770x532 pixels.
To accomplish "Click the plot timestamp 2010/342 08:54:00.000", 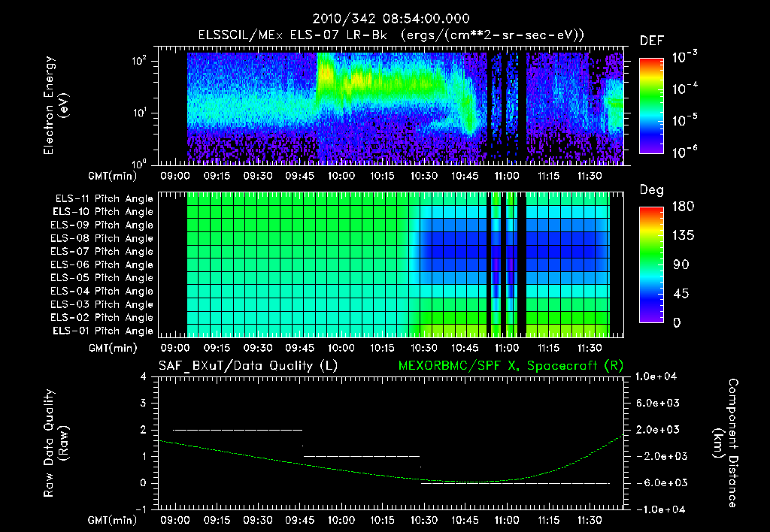I will (x=391, y=19).
